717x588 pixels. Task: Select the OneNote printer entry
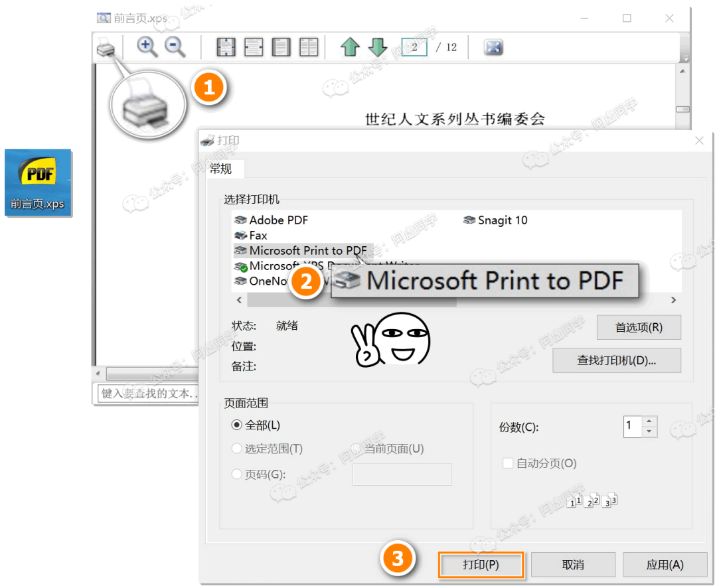(261, 281)
